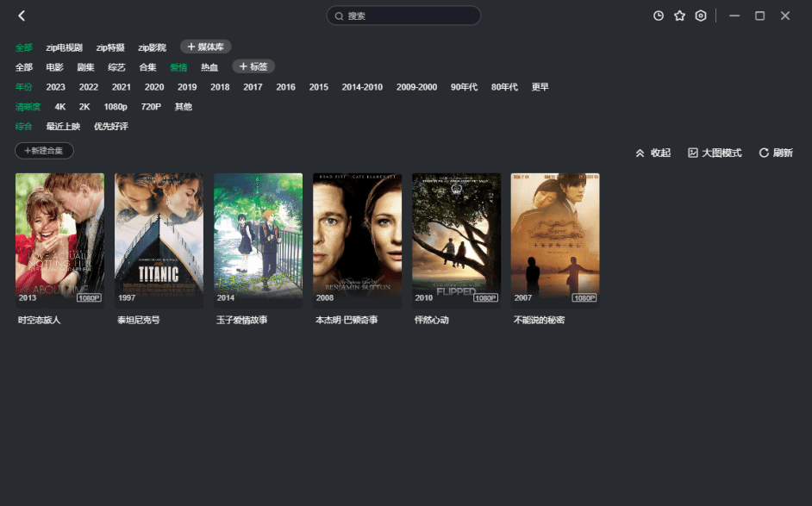
Task: Filter by 剧集 category
Action: click(x=85, y=67)
